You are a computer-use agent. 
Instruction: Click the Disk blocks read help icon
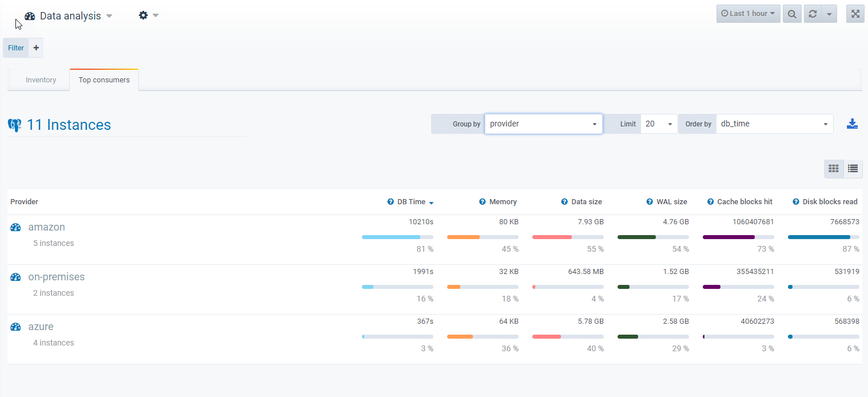coord(796,202)
